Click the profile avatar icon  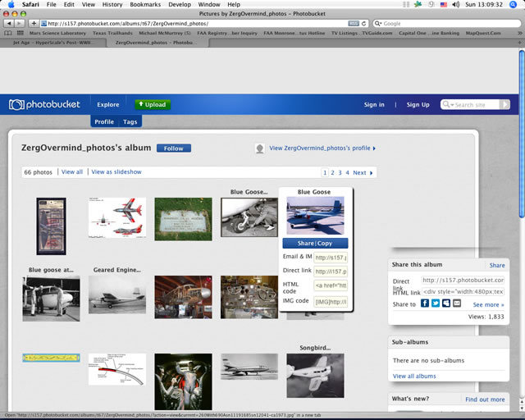pyautogui.click(x=260, y=148)
